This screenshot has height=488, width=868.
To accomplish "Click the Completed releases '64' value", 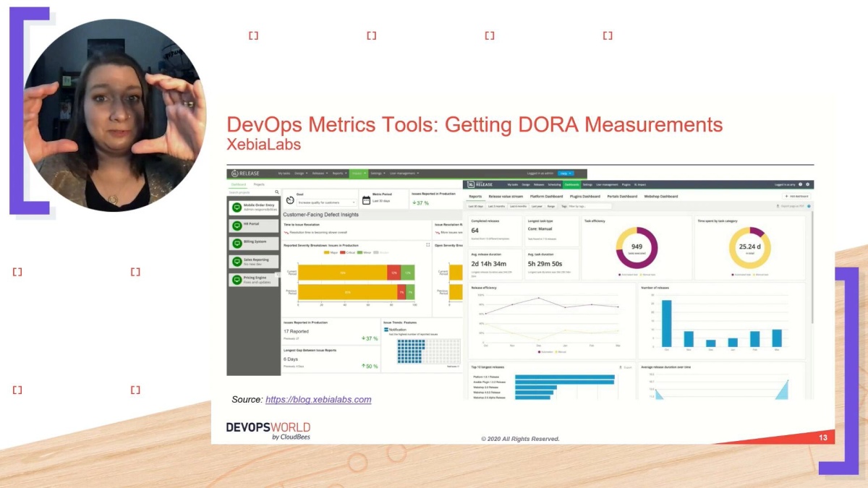I will [475, 231].
